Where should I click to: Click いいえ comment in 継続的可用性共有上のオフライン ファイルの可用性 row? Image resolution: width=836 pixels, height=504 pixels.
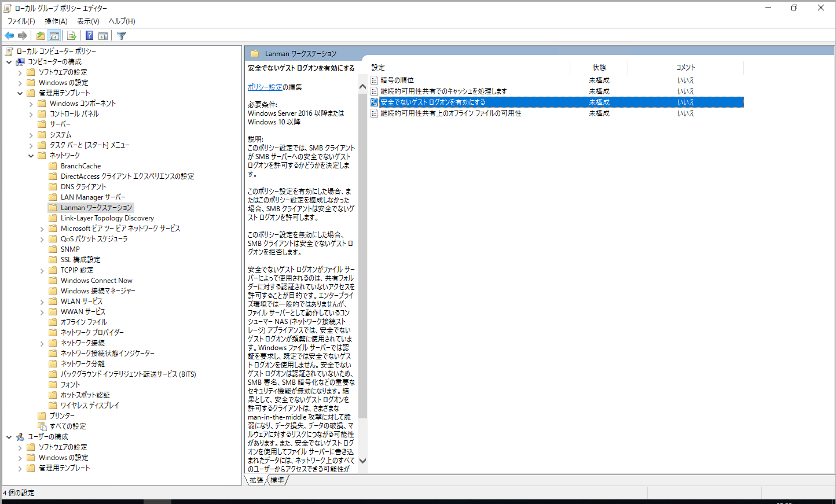686,113
